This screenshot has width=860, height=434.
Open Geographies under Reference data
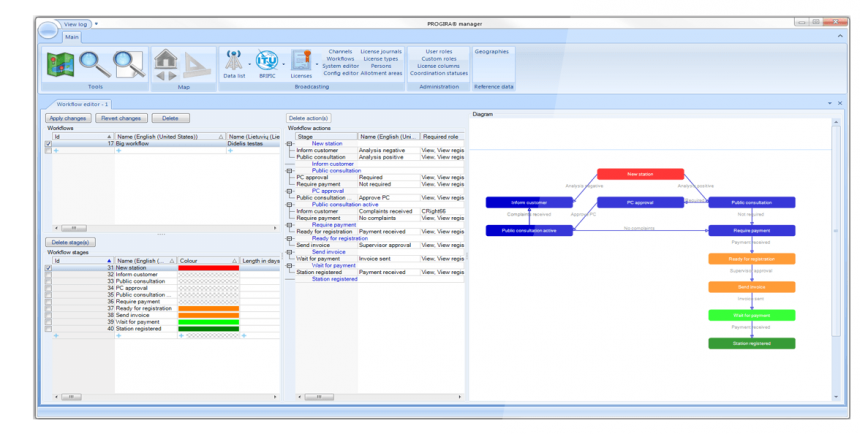(491, 52)
